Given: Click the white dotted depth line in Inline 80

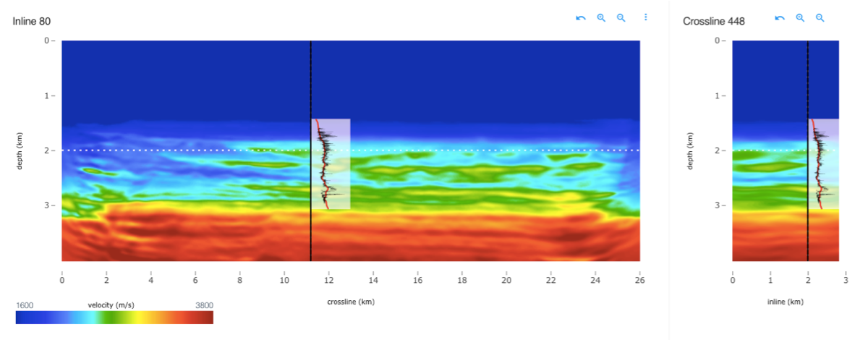Looking at the screenshot, I should (x=351, y=150).
